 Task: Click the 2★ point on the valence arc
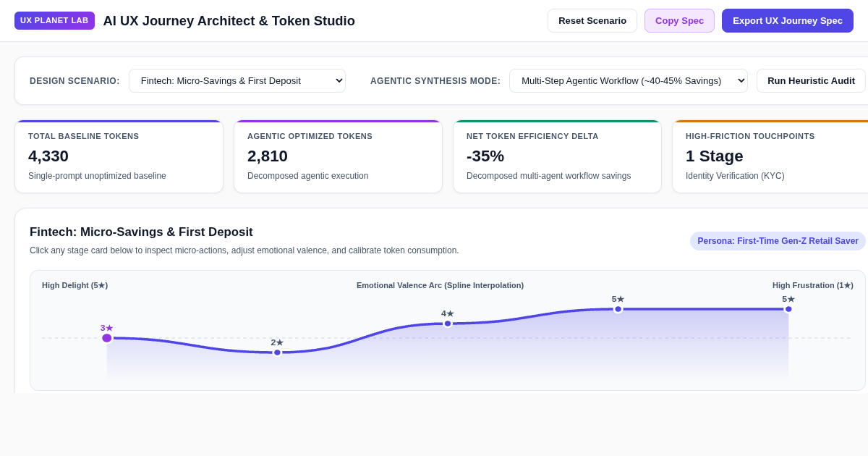pos(277,352)
